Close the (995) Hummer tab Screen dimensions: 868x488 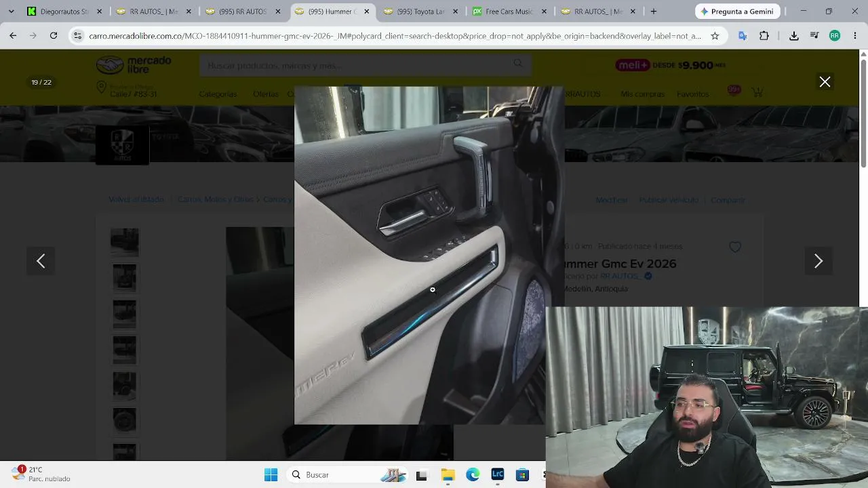point(367,12)
